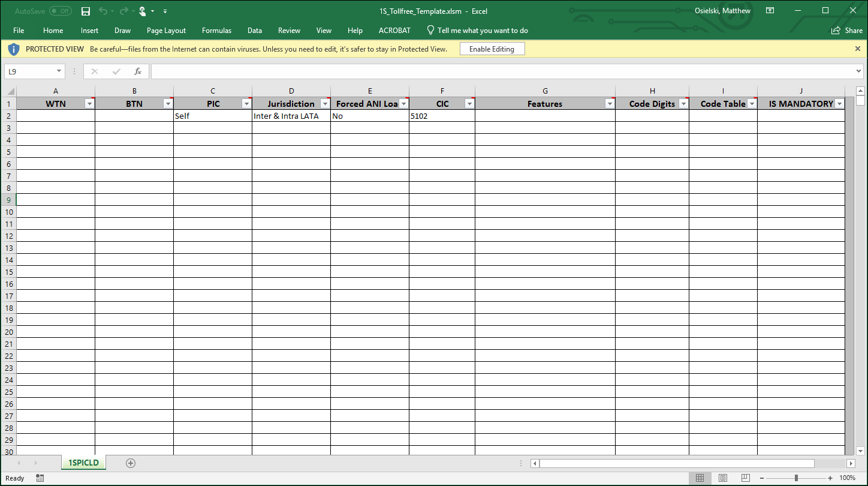The height and width of the screenshot is (486, 868).
Task: Open the Forced ANI Load filter dropdown
Action: click(403, 104)
